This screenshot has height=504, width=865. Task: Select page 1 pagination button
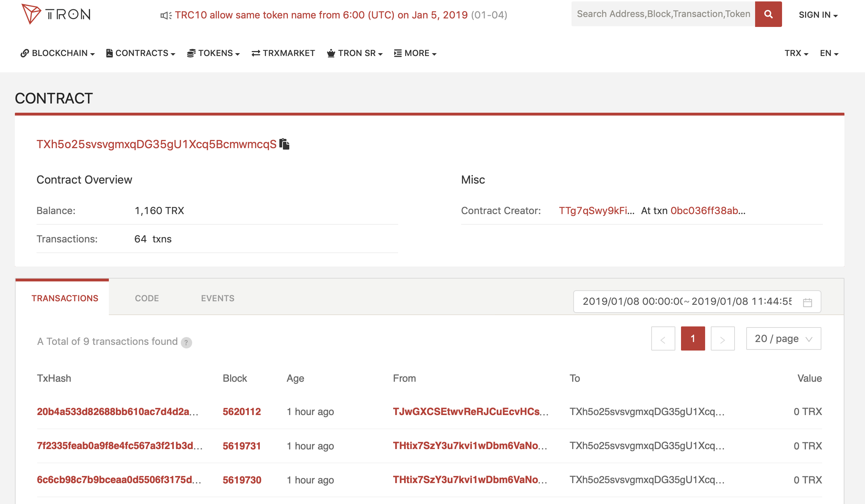693,339
